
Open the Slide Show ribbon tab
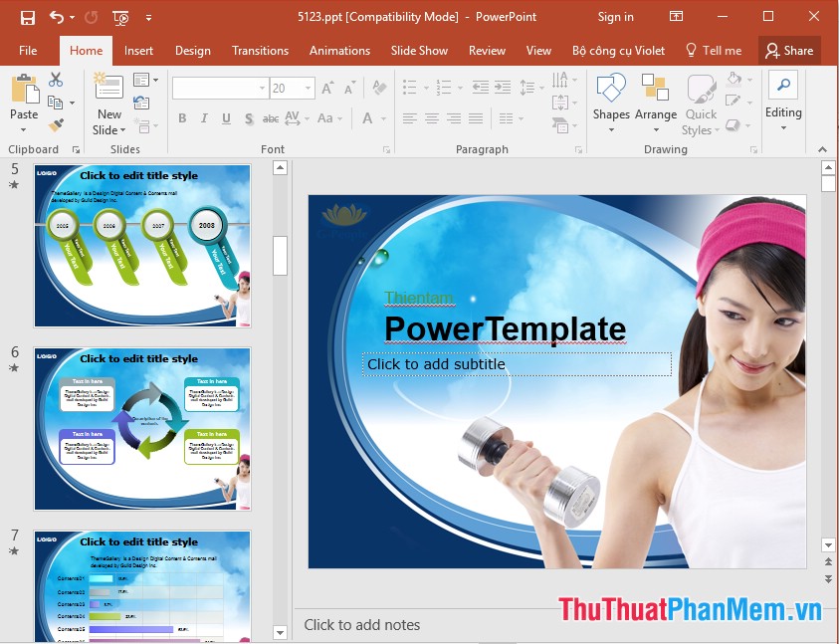pyautogui.click(x=419, y=50)
